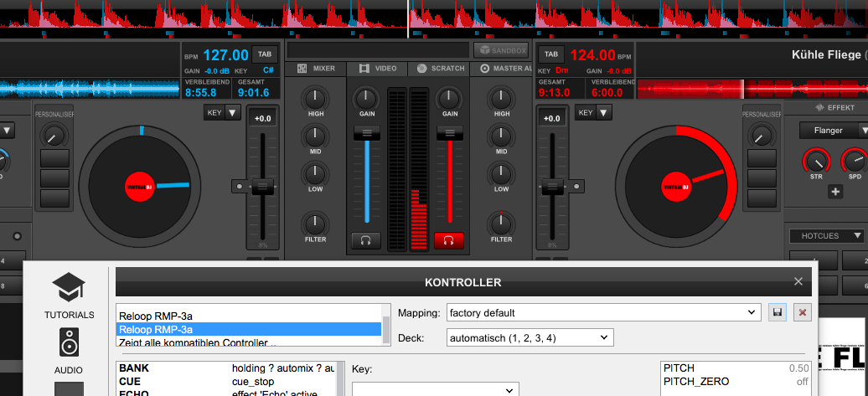Open the Audio settings speaker icon
This screenshot has width=868, height=396.
coord(69,342)
